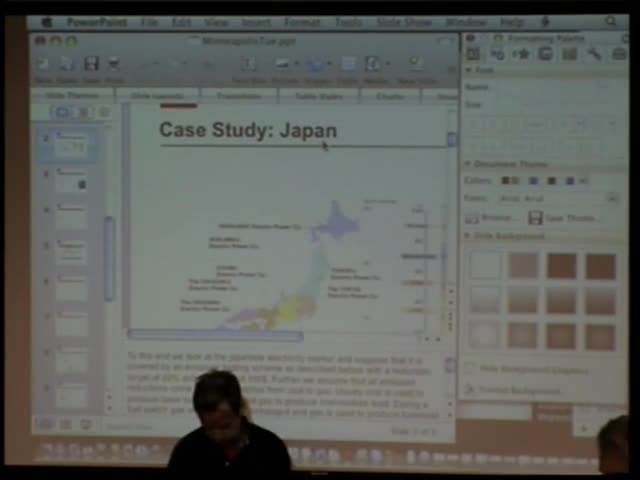Screen dimensions: 640x480
Task: Select the Reference Tools toolbox icon
Action: click(569, 54)
